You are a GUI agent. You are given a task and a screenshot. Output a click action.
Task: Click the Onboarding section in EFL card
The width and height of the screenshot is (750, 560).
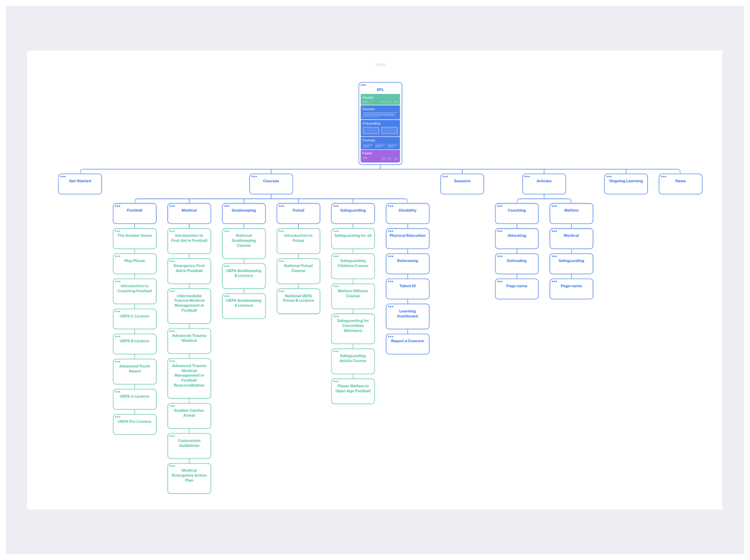coord(380,128)
